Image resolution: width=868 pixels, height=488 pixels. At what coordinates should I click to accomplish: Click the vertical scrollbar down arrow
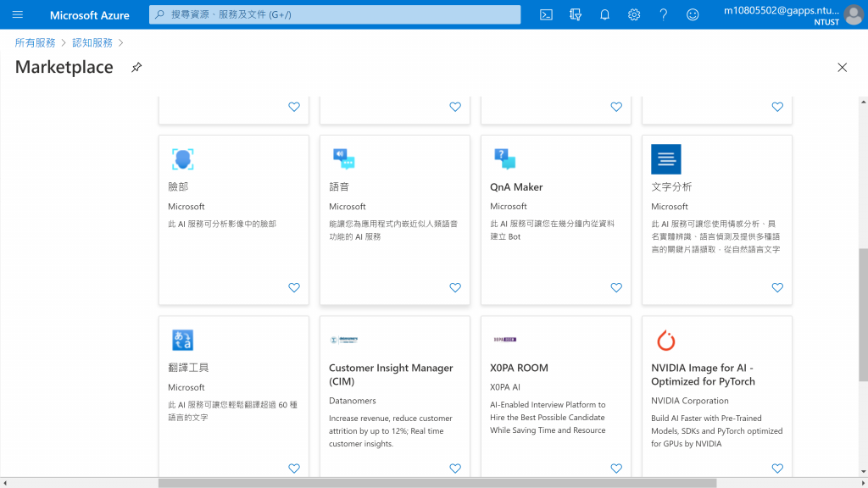click(863, 473)
